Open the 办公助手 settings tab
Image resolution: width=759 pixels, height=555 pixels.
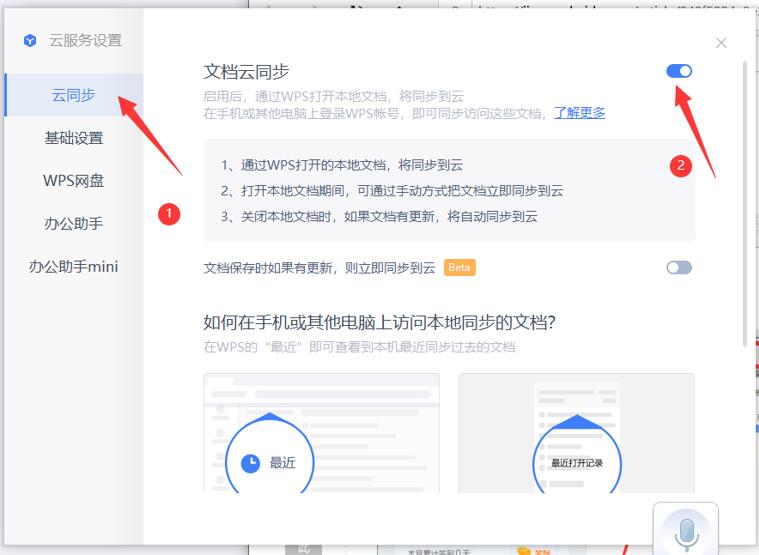pyautogui.click(x=74, y=224)
